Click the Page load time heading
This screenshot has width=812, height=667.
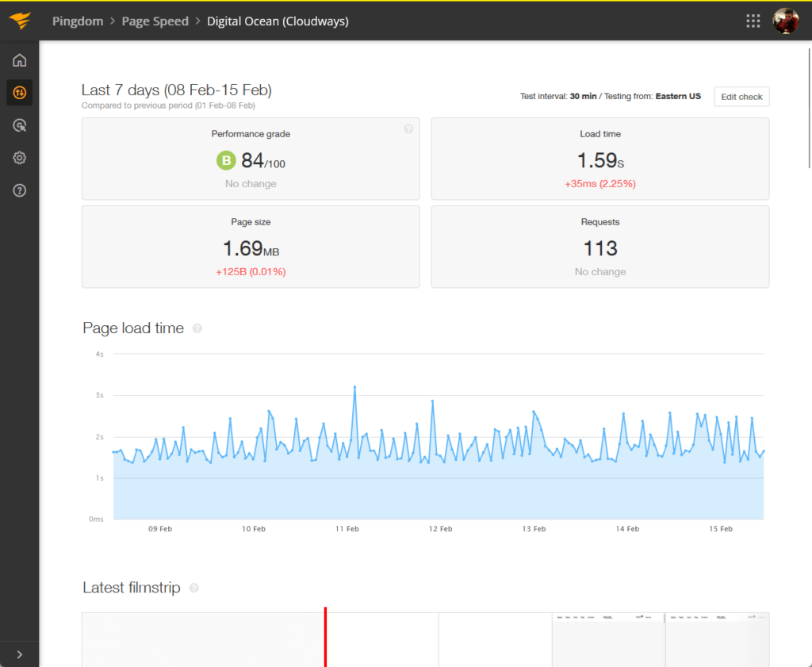click(133, 328)
